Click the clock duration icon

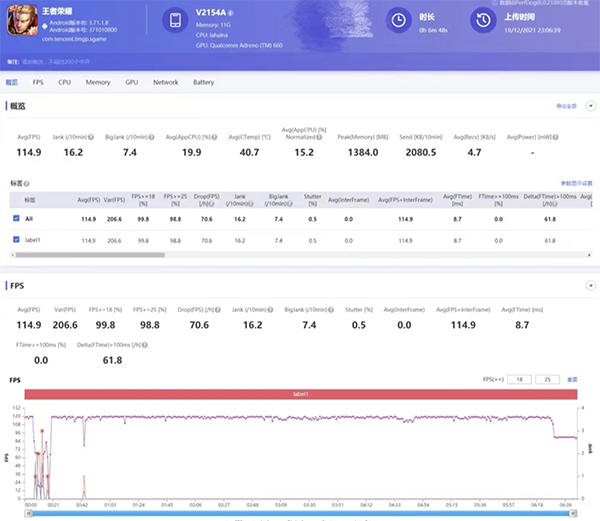point(398,20)
